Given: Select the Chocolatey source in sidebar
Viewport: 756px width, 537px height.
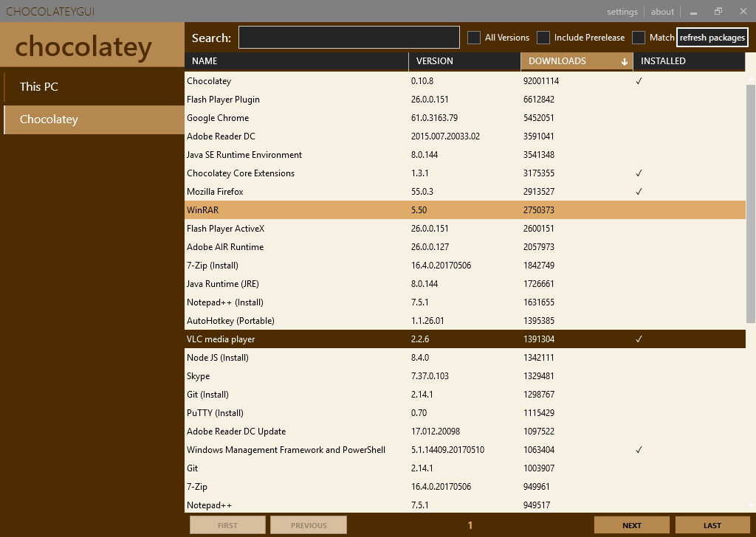Looking at the screenshot, I should [94, 119].
